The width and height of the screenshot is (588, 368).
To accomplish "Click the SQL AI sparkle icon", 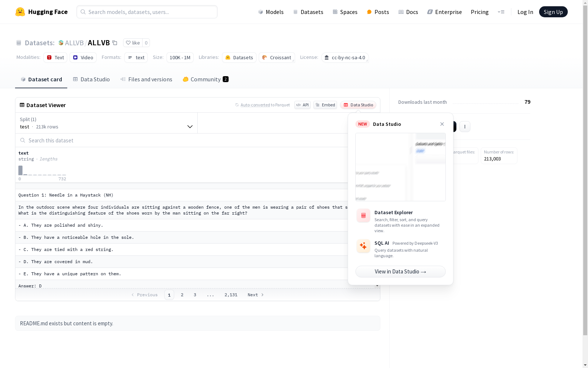I will [363, 246].
